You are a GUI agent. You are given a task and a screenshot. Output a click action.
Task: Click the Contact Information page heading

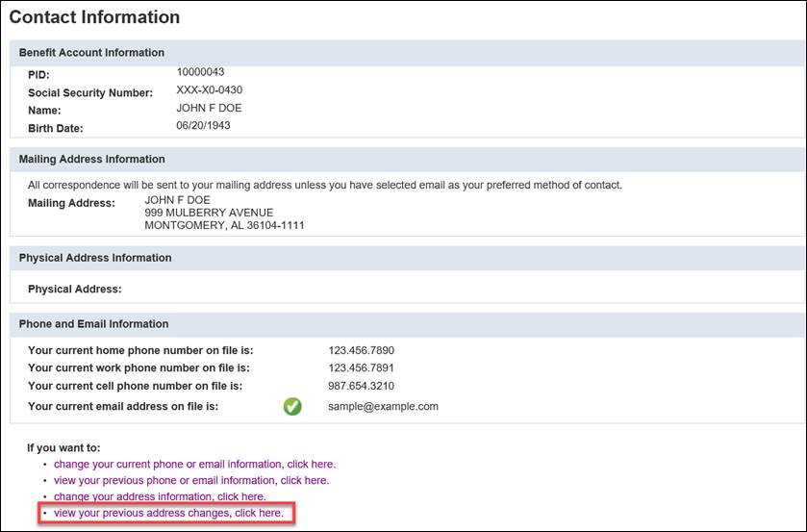94,17
